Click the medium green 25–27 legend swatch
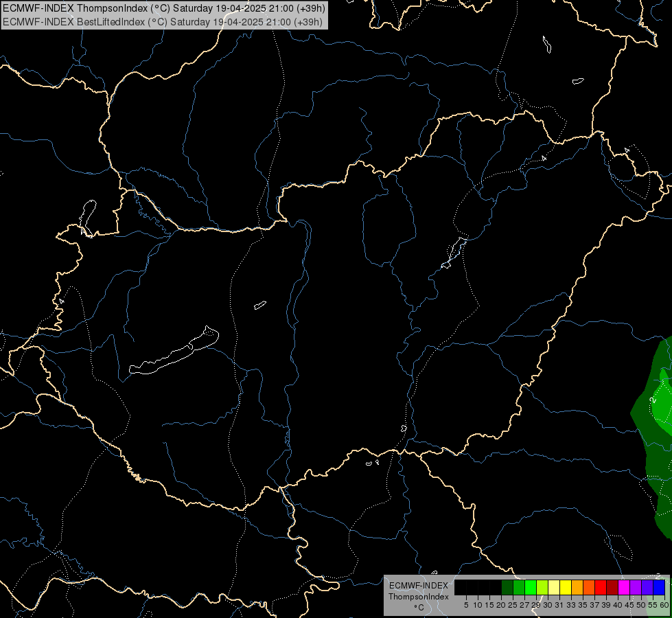The height and width of the screenshot is (618, 672). click(x=519, y=587)
